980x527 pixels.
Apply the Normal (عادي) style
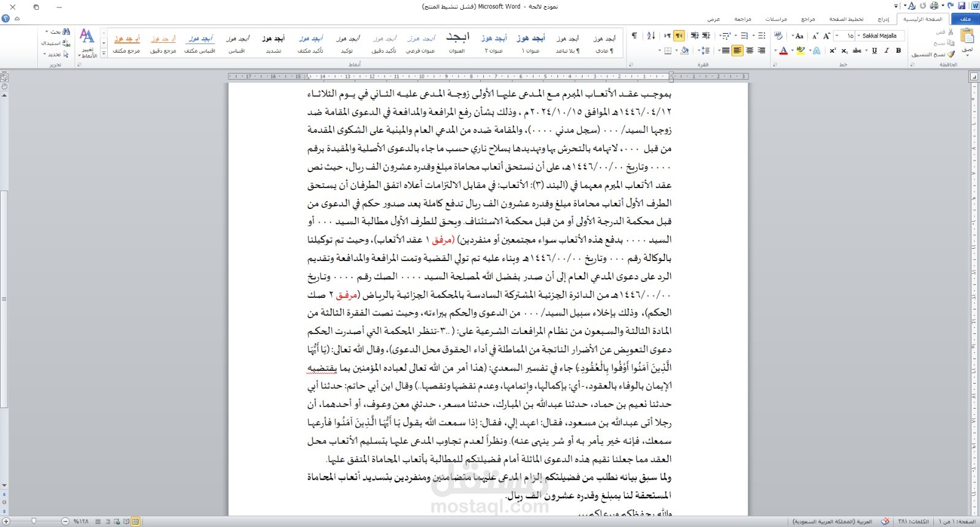coord(604,44)
